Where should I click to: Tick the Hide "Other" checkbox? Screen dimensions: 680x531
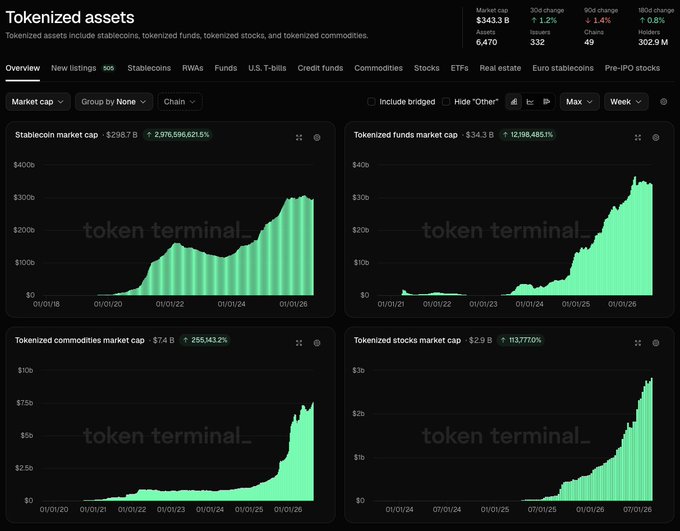(x=446, y=102)
